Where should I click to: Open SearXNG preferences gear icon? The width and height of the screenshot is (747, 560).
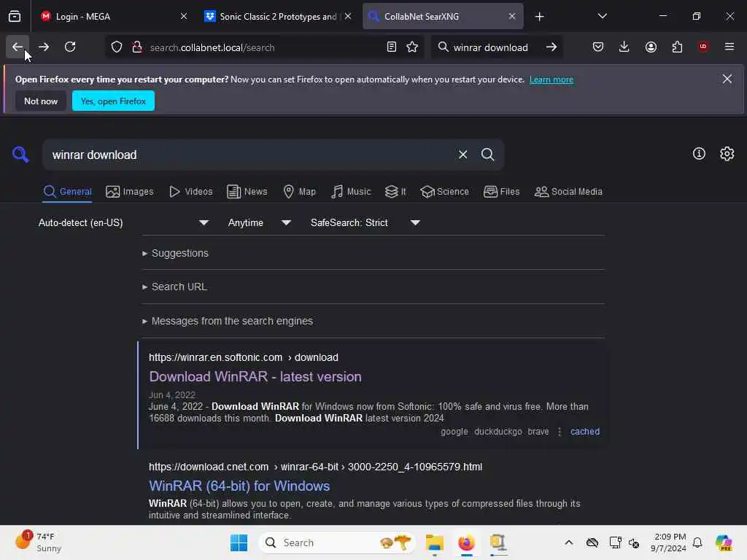coord(727,154)
